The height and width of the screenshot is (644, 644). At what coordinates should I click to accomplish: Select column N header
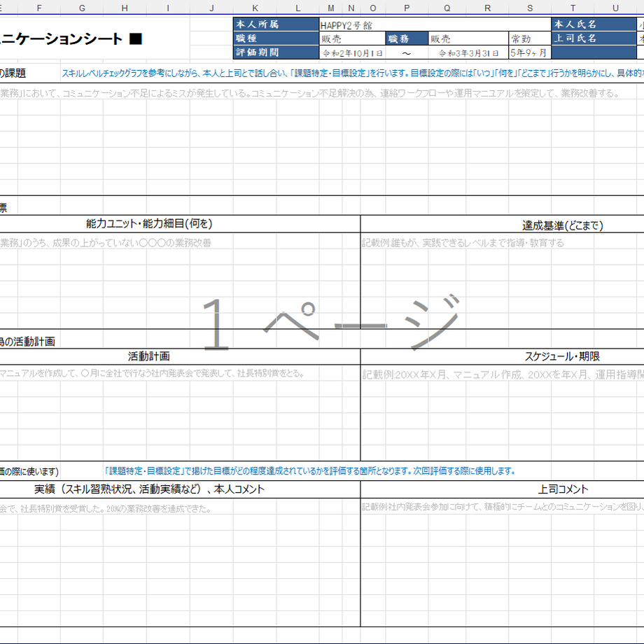tap(351, 8)
